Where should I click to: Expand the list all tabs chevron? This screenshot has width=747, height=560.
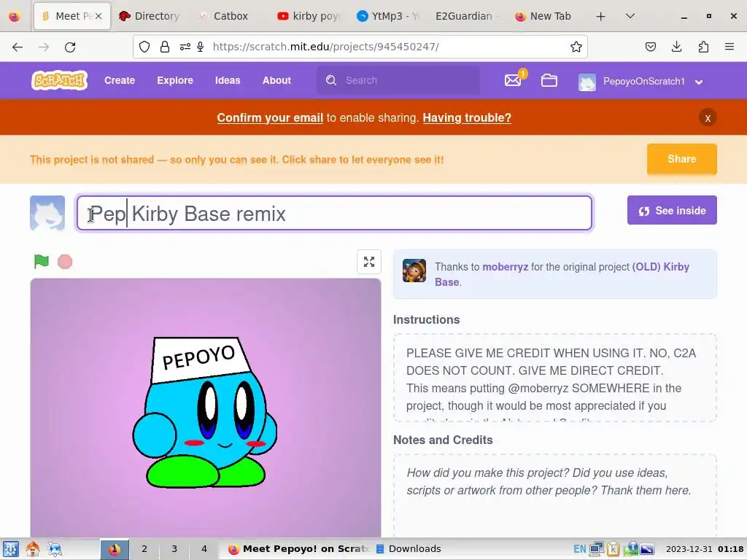630,16
